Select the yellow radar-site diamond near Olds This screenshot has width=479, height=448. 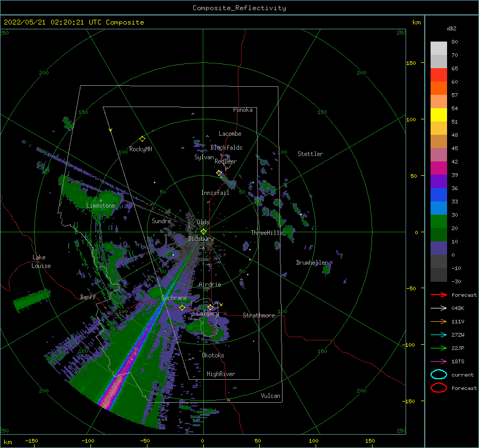click(203, 232)
